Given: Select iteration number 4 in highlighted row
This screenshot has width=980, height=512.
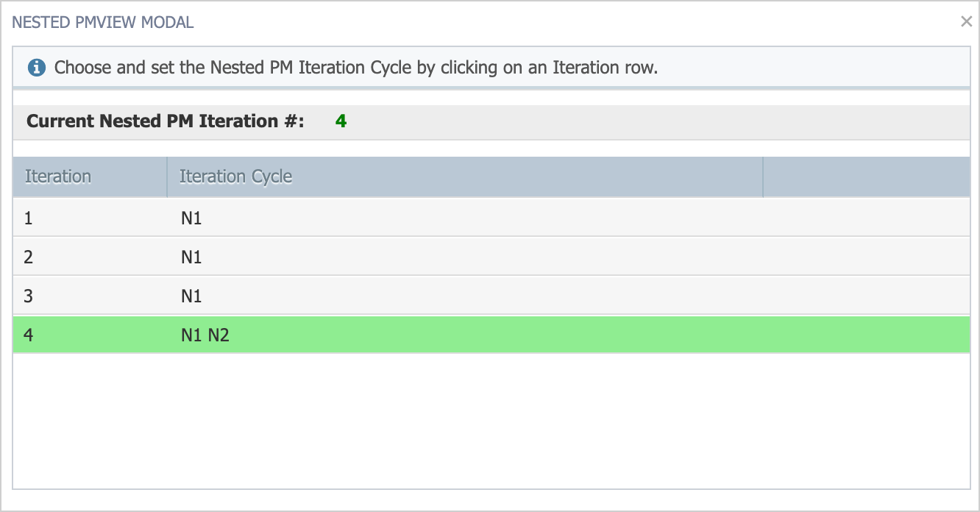Looking at the screenshot, I should pos(28,335).
